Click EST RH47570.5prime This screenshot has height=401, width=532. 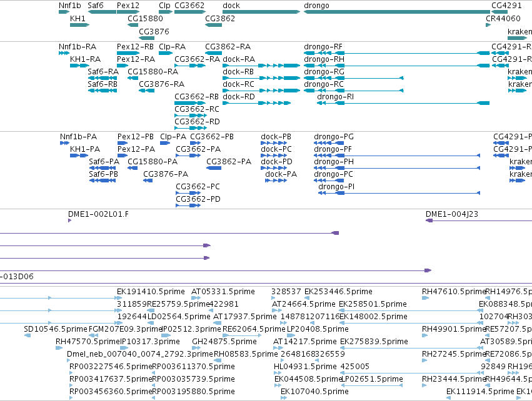coord(88,341)
